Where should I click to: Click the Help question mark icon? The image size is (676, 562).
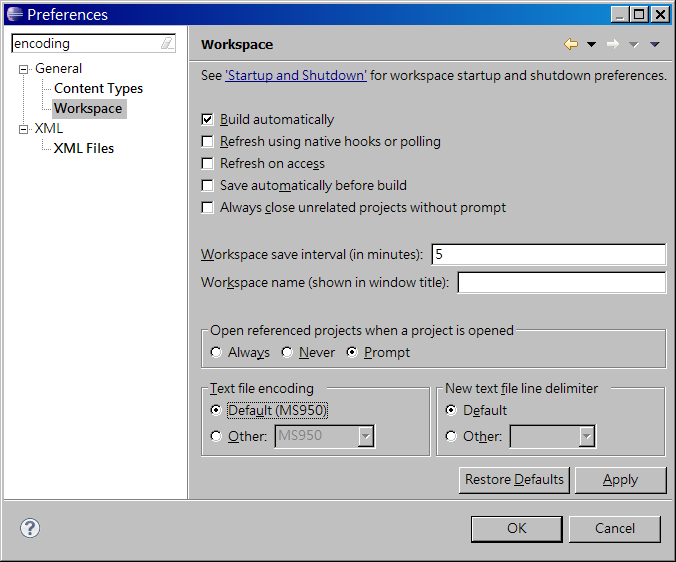point(30,528)
